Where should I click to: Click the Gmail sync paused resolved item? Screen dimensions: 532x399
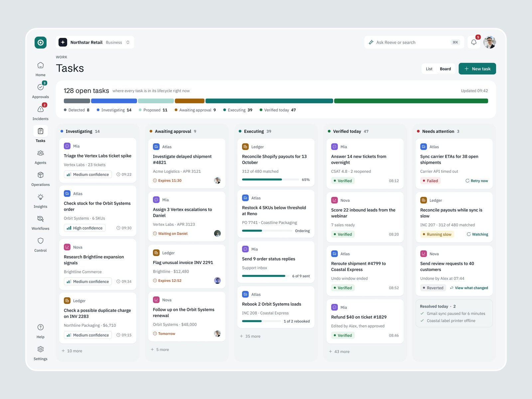[453, 314]
